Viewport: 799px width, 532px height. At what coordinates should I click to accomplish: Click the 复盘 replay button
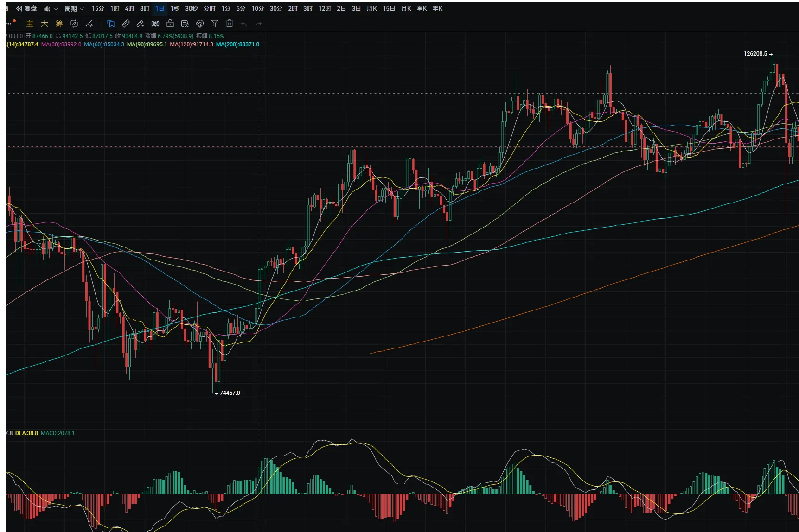tap(27, 8)
